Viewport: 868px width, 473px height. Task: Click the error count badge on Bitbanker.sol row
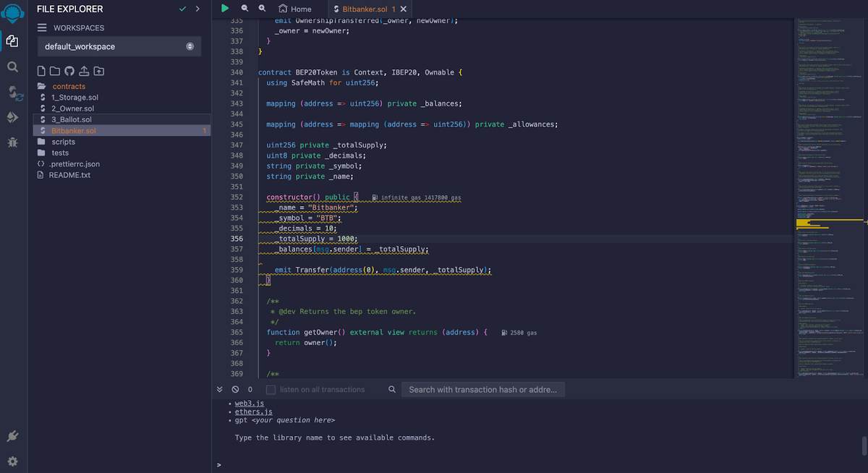pos(205,131)
